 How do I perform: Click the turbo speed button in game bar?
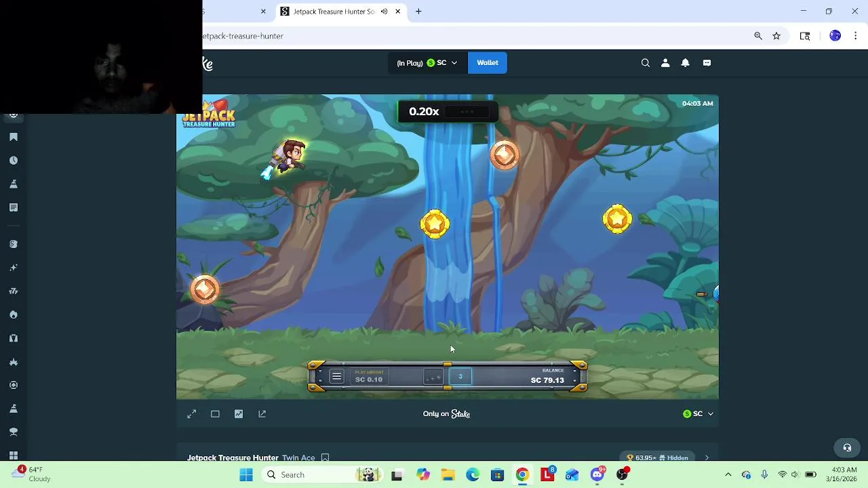[x=433, y=378]
